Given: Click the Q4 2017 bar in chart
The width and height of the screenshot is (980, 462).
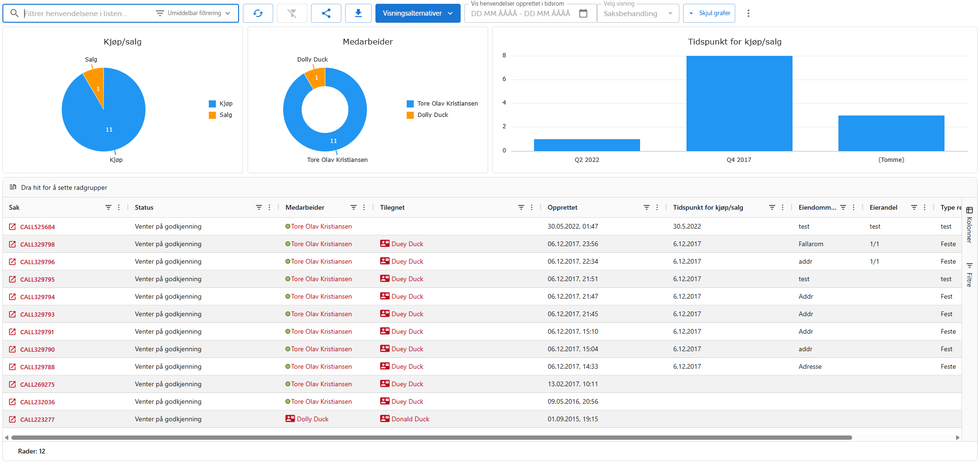Looking at the screenshot, I should pos(739,103).
